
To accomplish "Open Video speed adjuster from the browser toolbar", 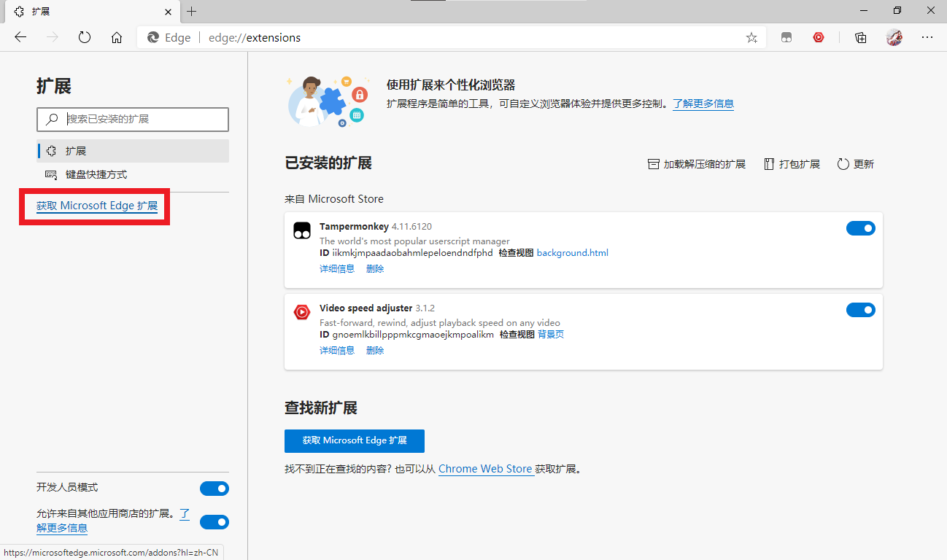I will pos(819,37).
